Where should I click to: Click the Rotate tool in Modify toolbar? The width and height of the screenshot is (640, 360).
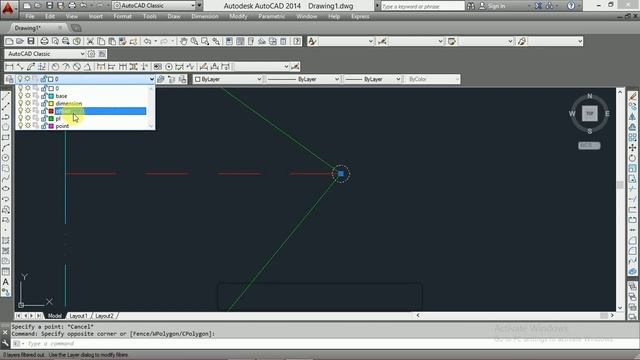click(x=632, y=158)
